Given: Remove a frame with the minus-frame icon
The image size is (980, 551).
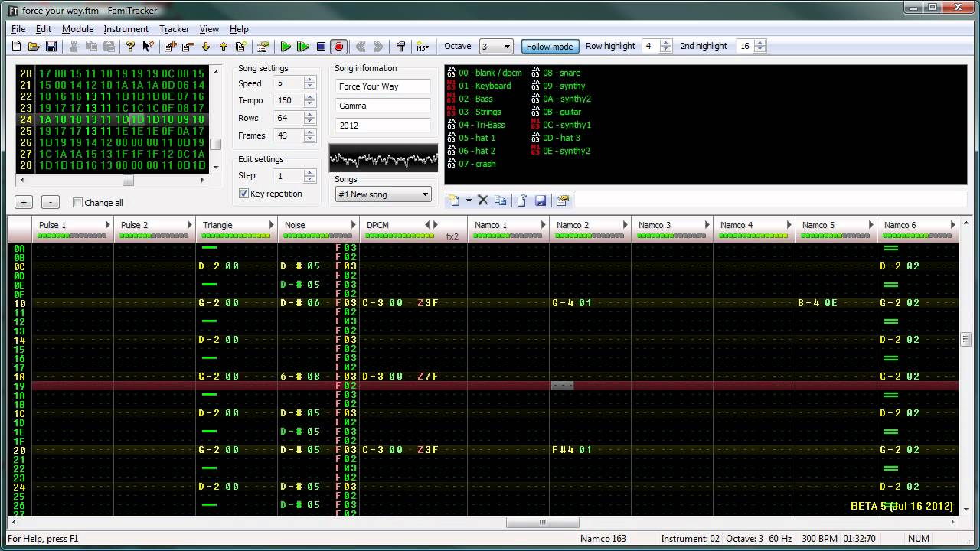Looking at the screenshot, I should tap(188, 47).
